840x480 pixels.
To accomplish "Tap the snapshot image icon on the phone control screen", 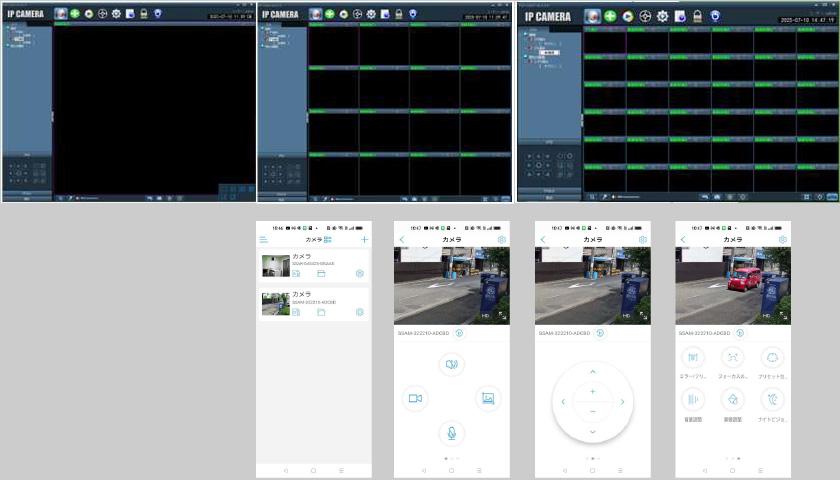I will click(x=488, y=398).
